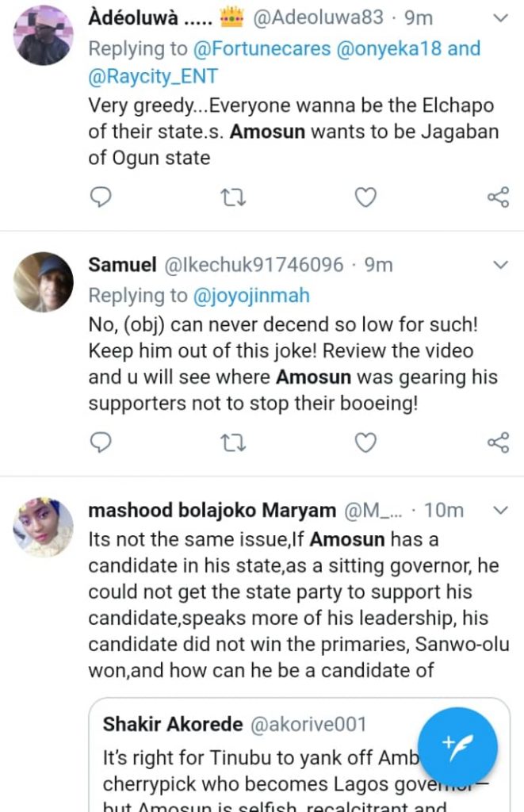Like Samuel's tweet about Amosun
524x812 pixels.
pos(365,442)
